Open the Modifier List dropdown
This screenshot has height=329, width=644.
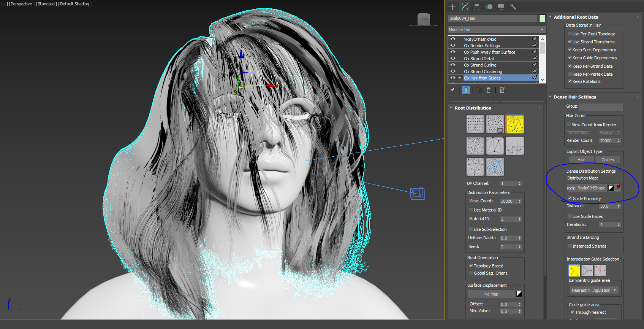point(497,30)
